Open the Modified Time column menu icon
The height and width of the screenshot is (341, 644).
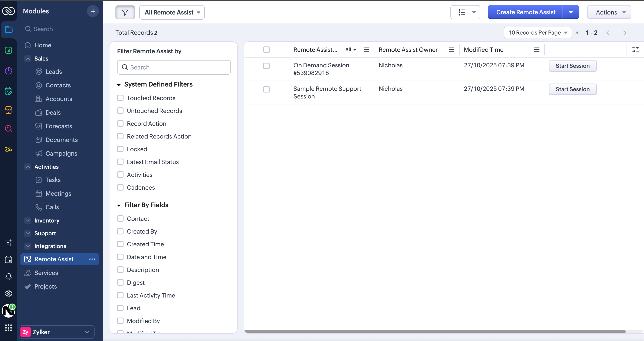click(536, 49)
